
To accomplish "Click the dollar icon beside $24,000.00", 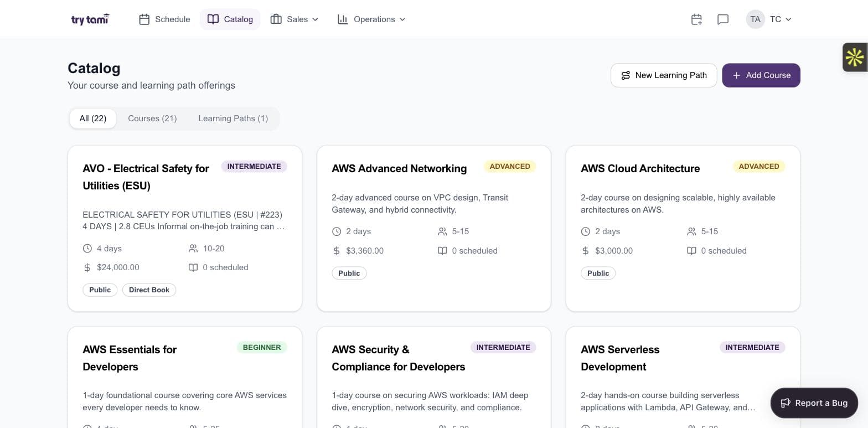I will click(x=87, y=267).
